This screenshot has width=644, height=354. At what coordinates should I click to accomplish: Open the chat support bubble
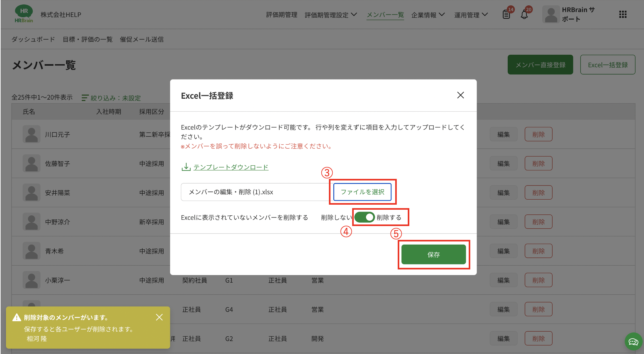point(633,341)
